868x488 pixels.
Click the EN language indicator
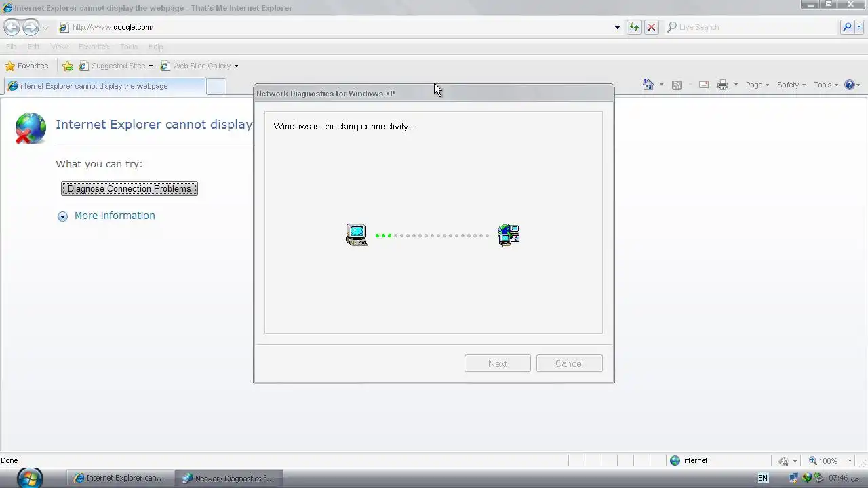763,478
